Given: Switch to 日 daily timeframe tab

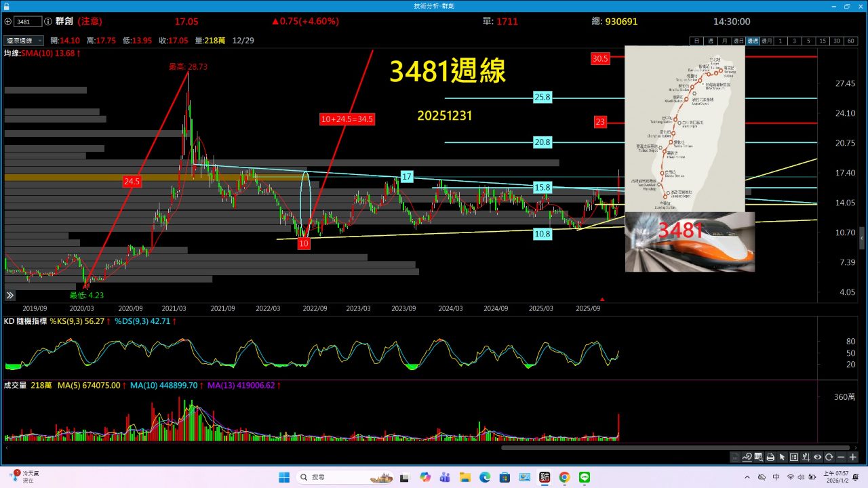Looking at the screenshot, I should 696,41.
